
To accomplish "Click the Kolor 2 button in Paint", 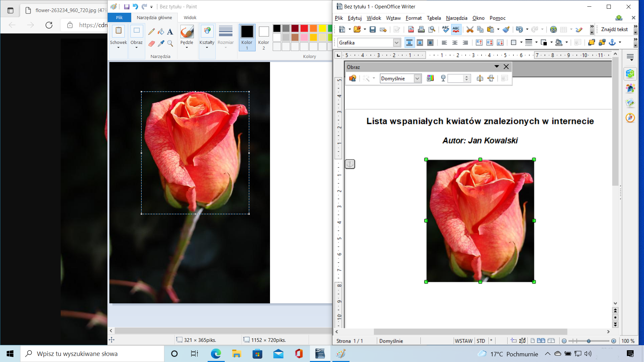I will tap(264, 37).
